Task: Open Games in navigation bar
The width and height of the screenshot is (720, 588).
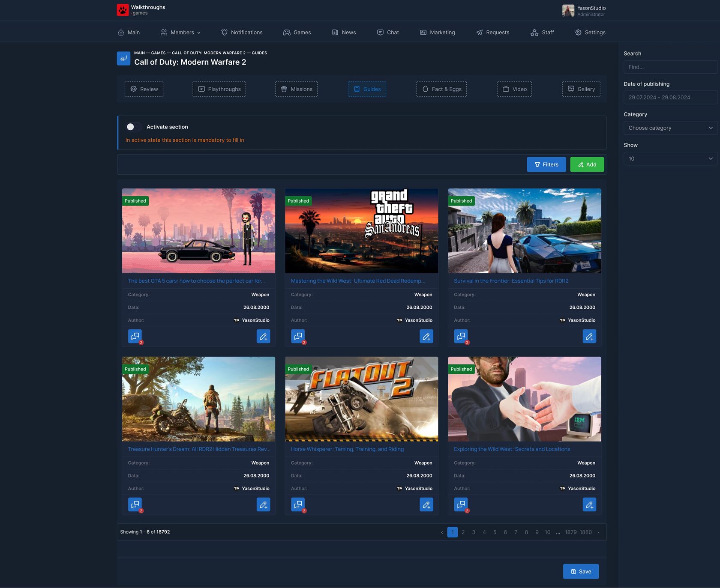Action: click(x=297, y=33)
